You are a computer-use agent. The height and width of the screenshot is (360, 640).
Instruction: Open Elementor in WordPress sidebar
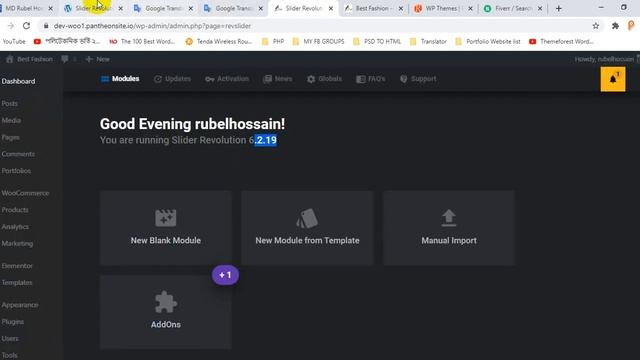[x=17, y=266]
